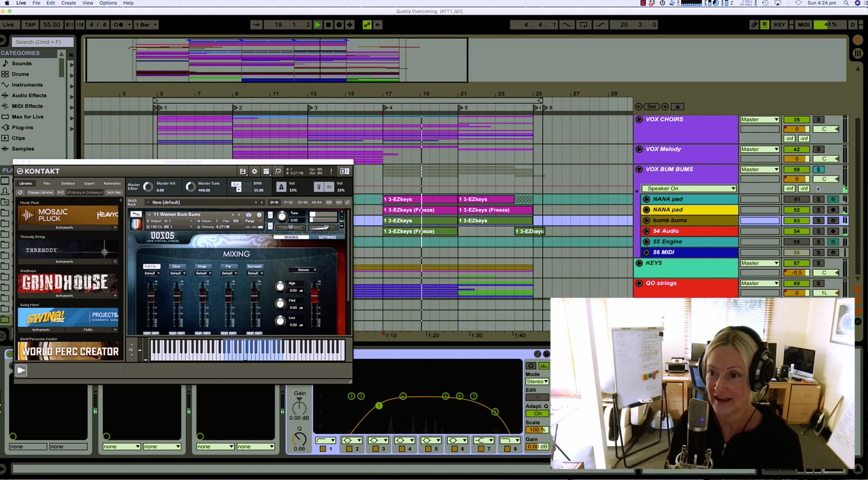Toggle the Adapt. Q On button
This screenshot has width=868, height=480.
coord(537,413)
